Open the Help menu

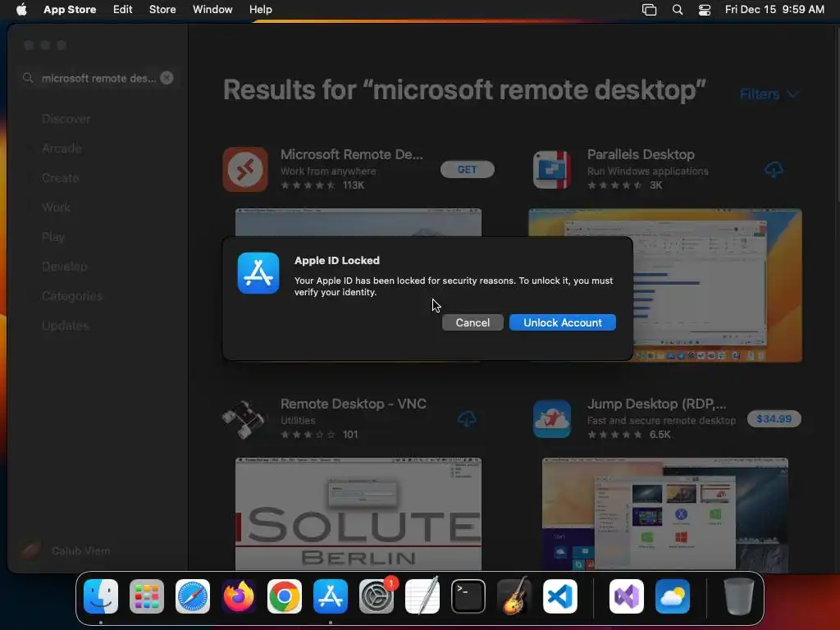point(260,9)
